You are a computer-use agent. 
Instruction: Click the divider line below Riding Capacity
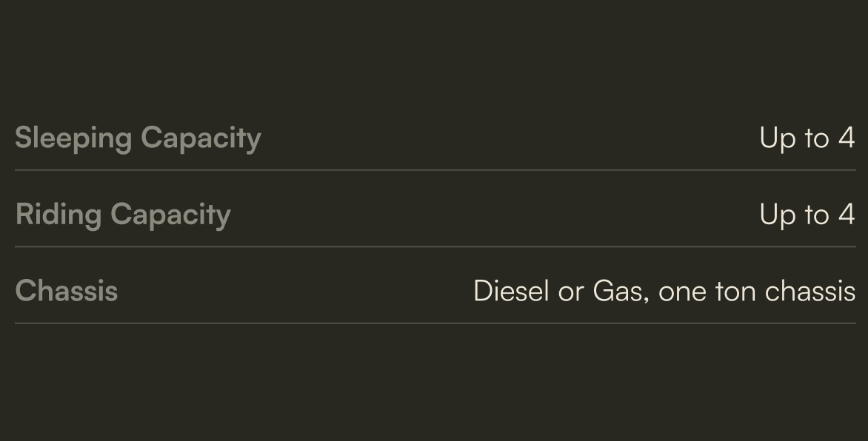click(435, 246)
